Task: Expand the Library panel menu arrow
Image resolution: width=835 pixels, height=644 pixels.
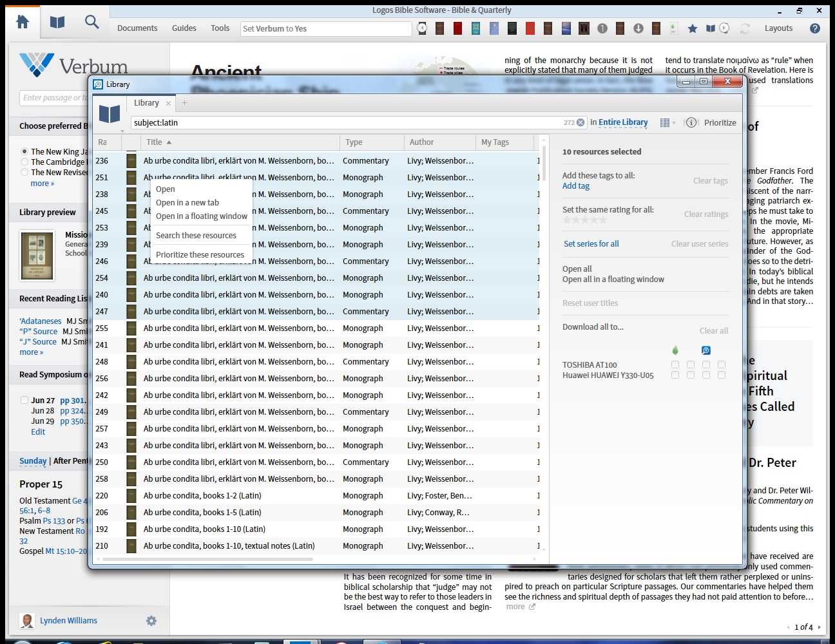Action: click(122, 131)
